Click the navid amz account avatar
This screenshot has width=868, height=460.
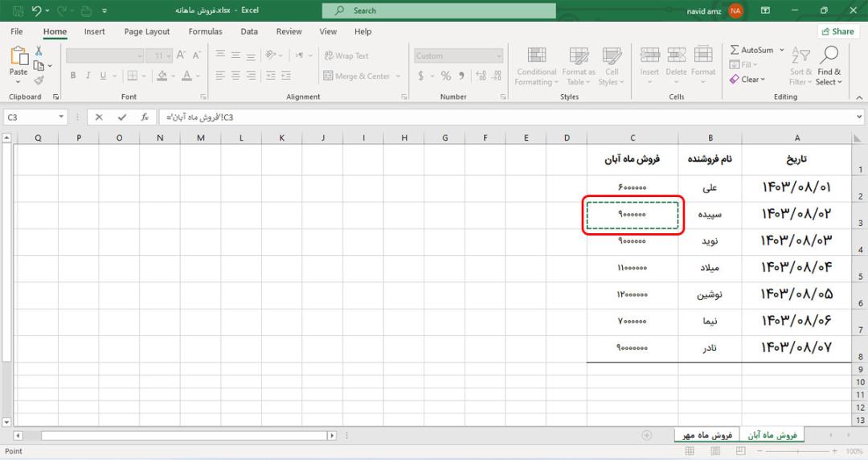[735, 10]
